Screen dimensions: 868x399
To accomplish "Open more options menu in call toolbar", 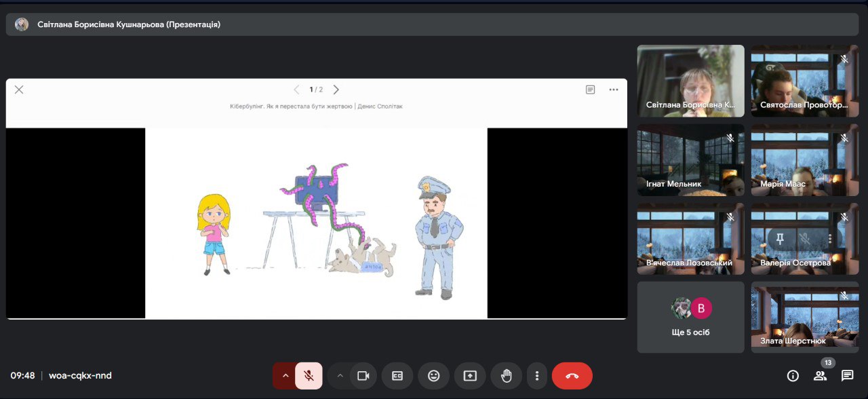I will [537, 376].
